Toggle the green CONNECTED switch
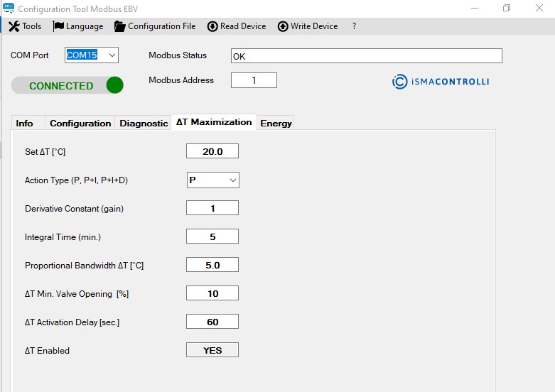The width and height of the screenshot is (555, 392). (68, 85)
